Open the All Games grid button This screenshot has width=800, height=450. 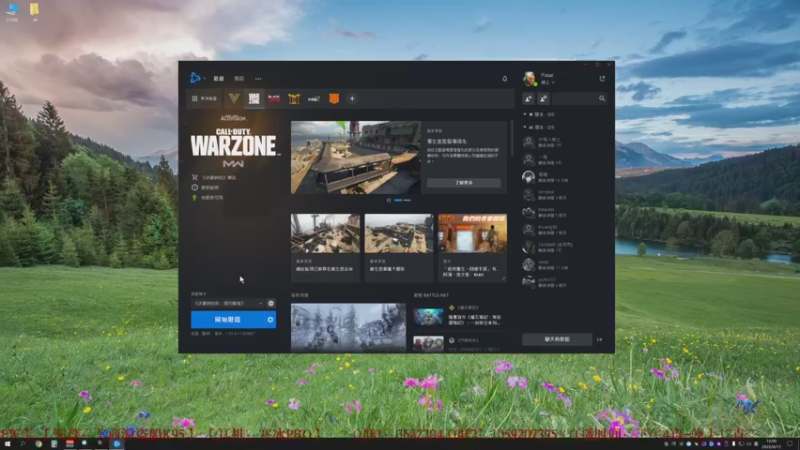tap(205, 98)
